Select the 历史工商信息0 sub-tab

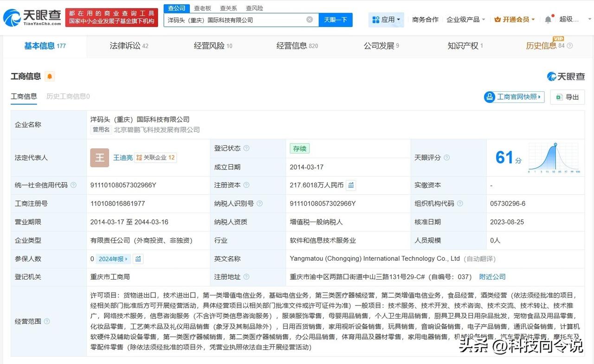(x=68, y=96)
